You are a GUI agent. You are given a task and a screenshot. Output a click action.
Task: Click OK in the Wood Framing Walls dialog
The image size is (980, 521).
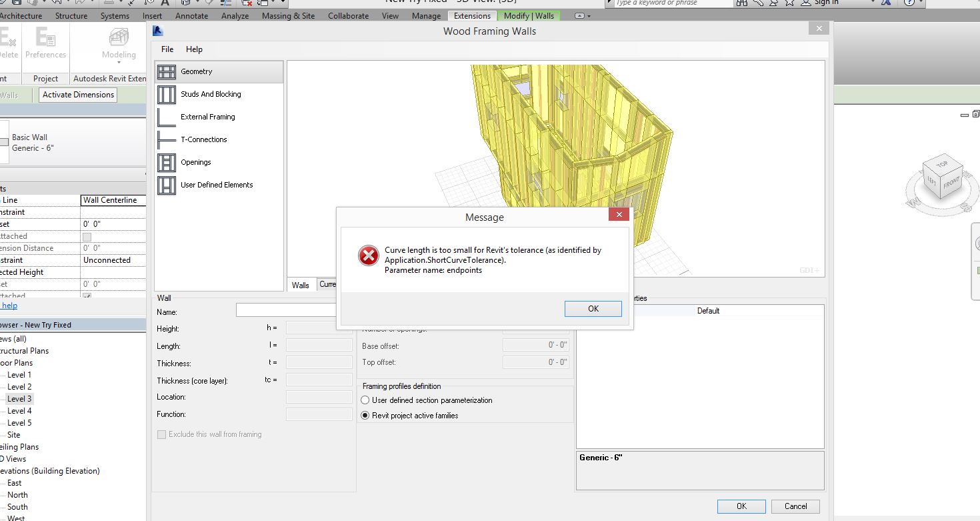(741, 506)
